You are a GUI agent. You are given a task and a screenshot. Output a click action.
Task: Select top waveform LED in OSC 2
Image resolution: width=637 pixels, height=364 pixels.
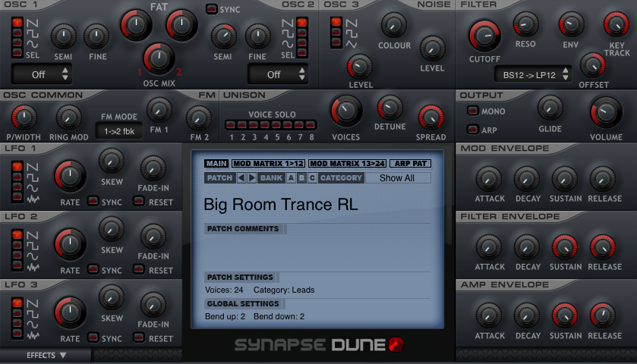(302, 22)
